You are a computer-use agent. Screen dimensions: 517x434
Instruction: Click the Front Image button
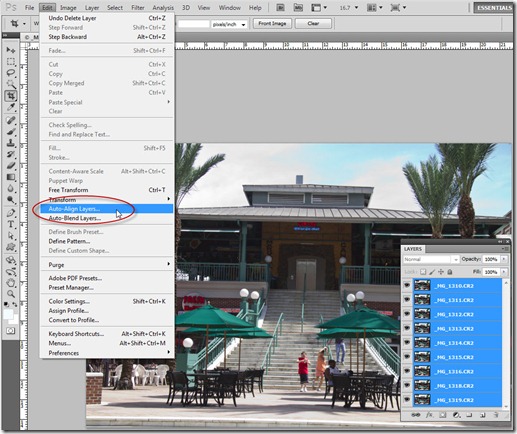pyautogui.click(x=272, y=23)
